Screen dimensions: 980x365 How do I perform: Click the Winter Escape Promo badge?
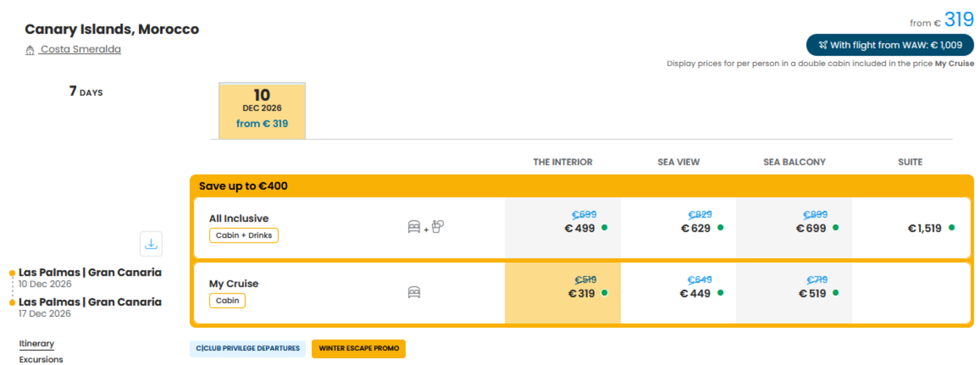[x=359, y=349]
